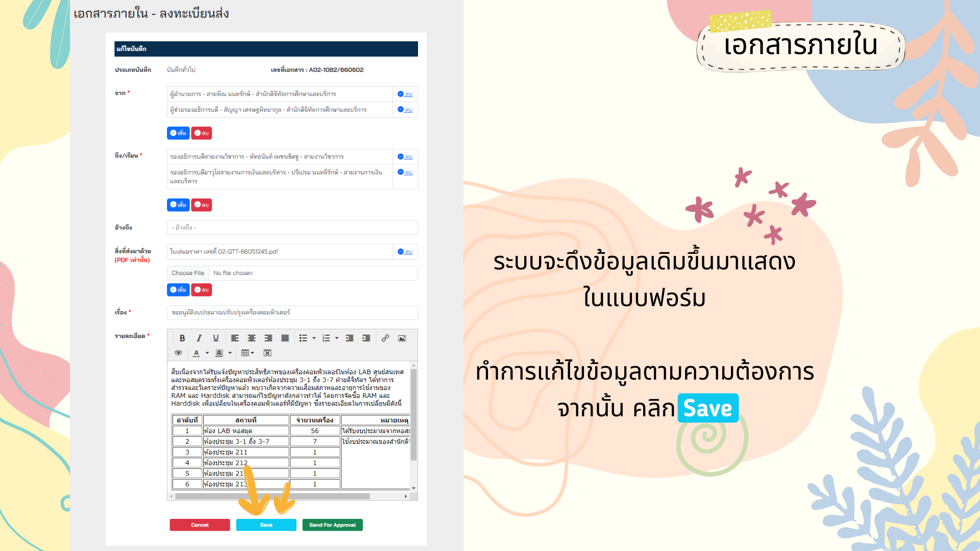The height and width of the screenshot is (551, 980).
Task: Insert a bulleted list
Action: point(303,338)
